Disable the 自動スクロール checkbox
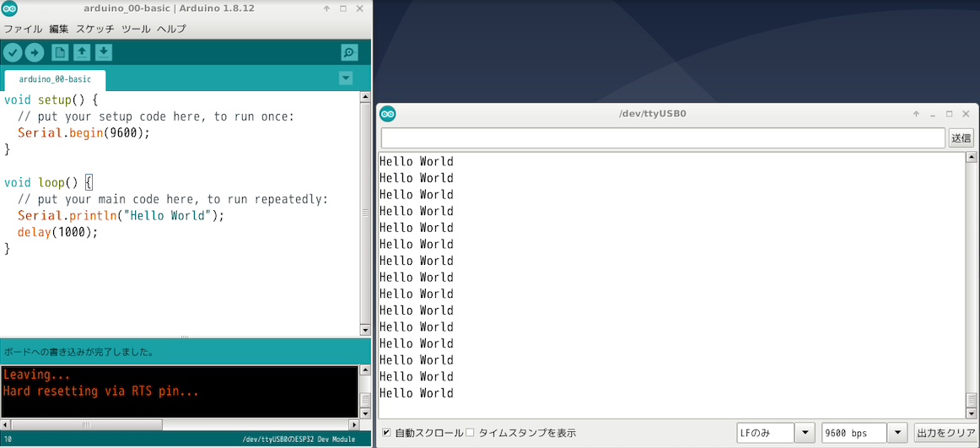Image resolution: width=980 pixels, height=448 pixels. click(x=386, y=433)
